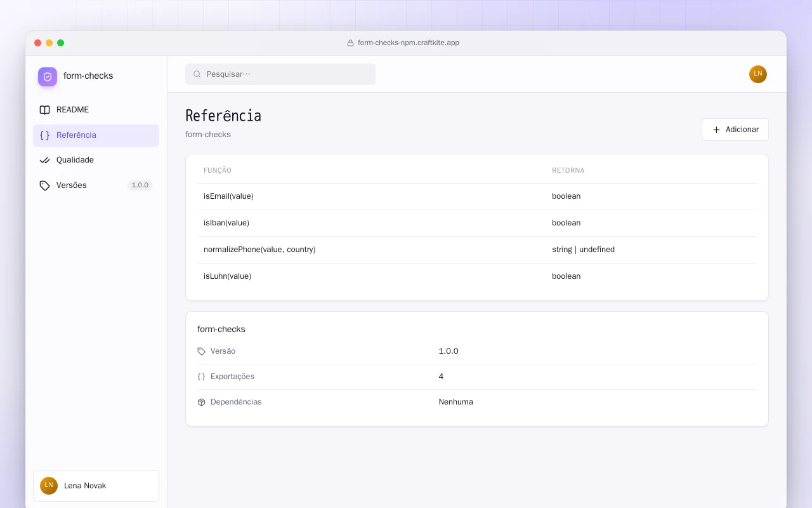Click the Adicionar button
Image resolution: width=812 pixels, height=508 pixels.
pos(735,130)
